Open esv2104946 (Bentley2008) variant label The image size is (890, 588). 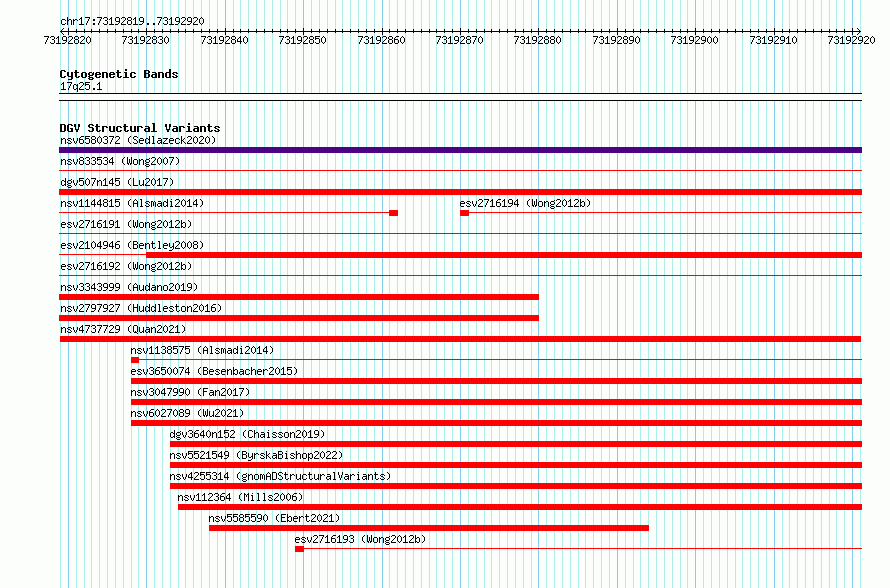tap(132, 245)
